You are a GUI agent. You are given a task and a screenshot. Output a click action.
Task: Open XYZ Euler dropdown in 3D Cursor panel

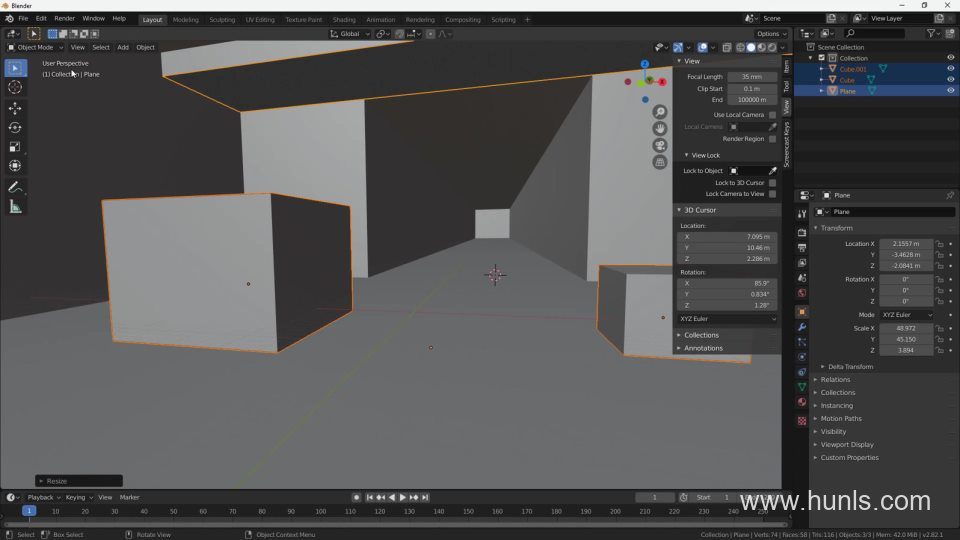(x=727, y=319)
